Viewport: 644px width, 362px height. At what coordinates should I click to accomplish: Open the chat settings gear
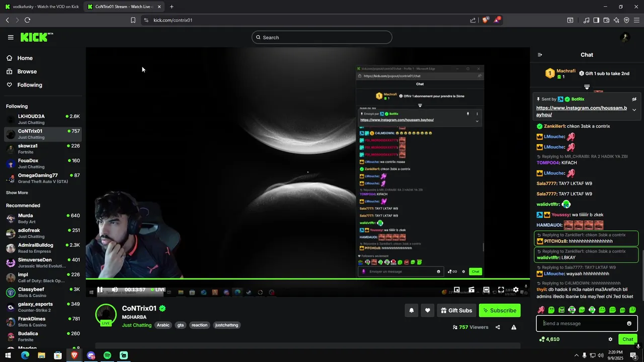[x=610, y=339]
